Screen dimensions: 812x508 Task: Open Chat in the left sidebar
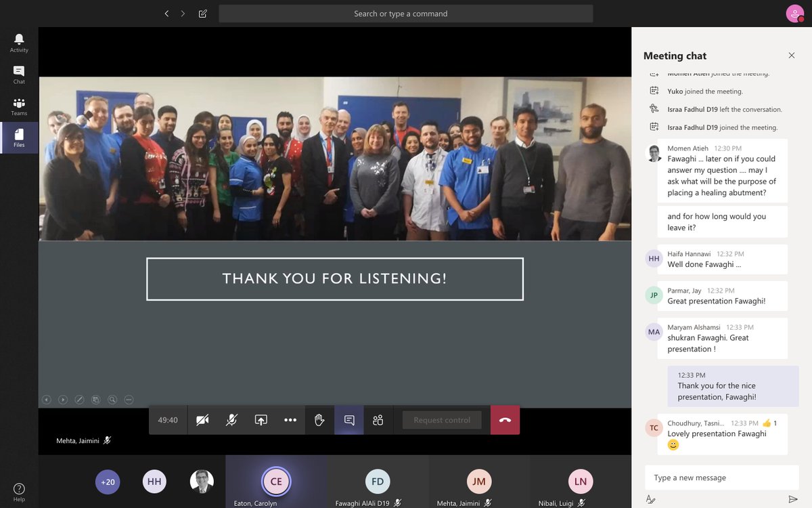click(19, 75)
